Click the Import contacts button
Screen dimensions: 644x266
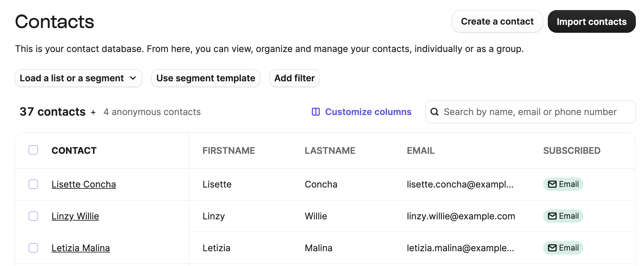[592, 21]
